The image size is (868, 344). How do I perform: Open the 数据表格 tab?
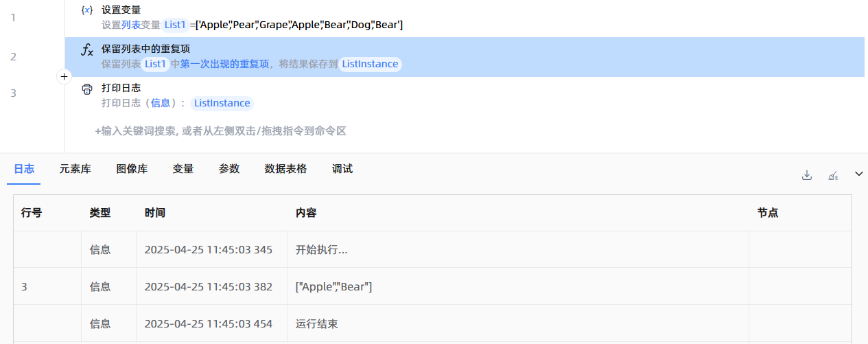[285, 169]
